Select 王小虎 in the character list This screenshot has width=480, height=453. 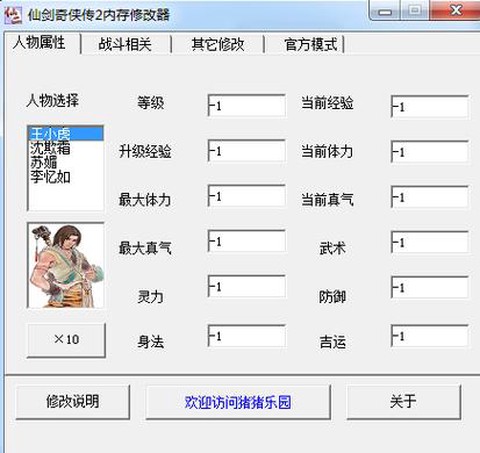(66, 134)
